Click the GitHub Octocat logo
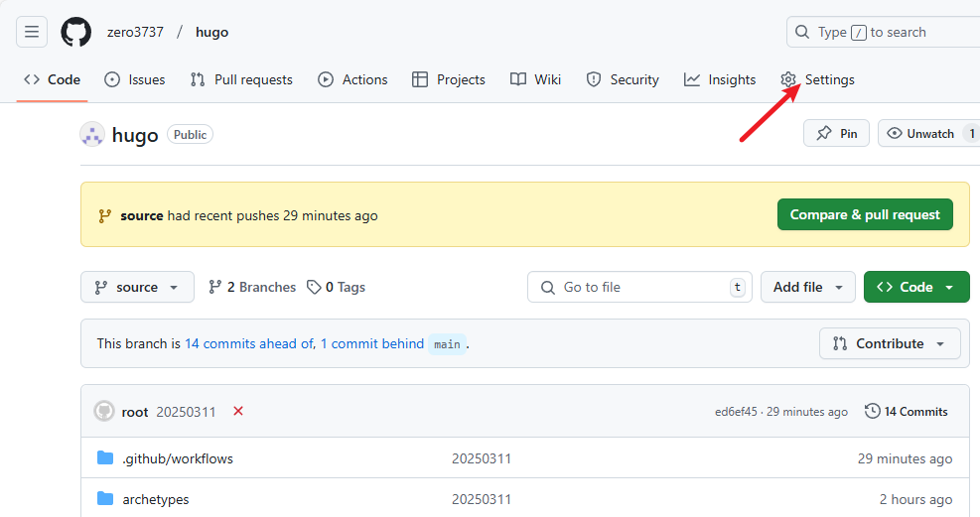Screen dimensions: 980x517 [x=76, y=32]
